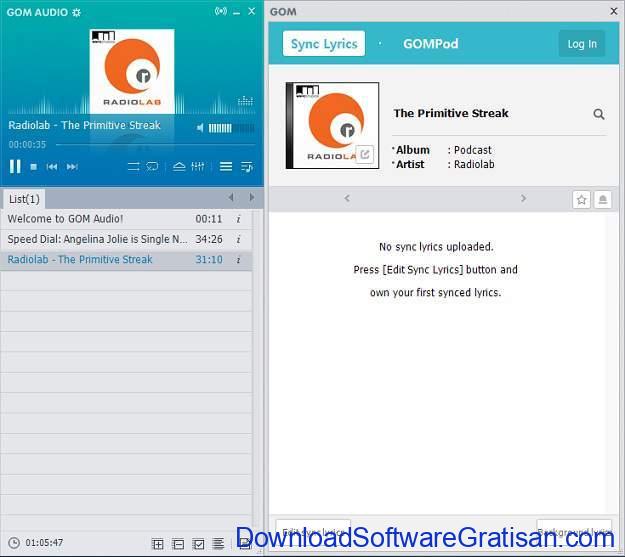The width and height of the screenshot is (625, 557).
Task: Favorite the lyrics with star button
Action: (582, 199)
